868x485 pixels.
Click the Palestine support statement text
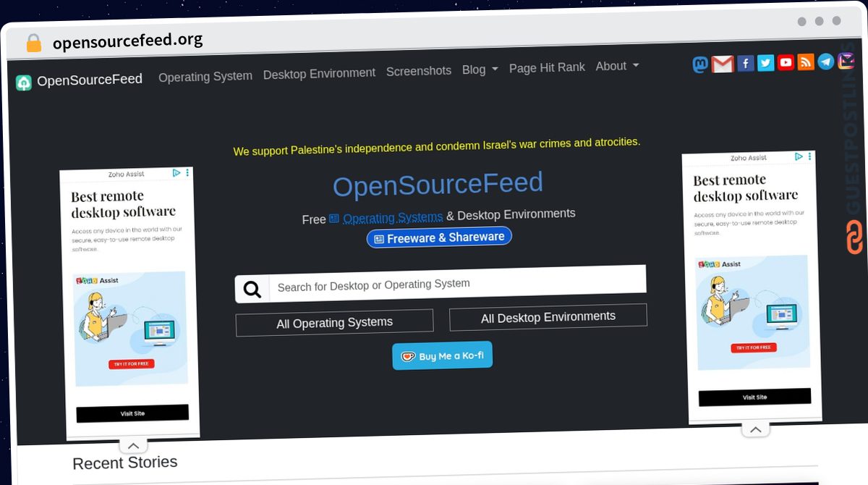[437, 146]
